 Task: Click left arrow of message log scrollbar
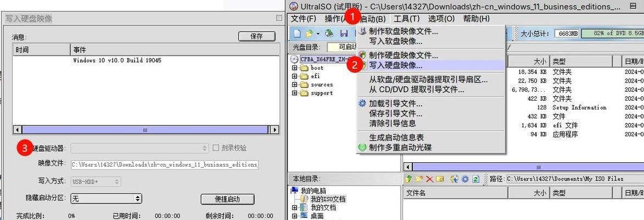[18, 130]
